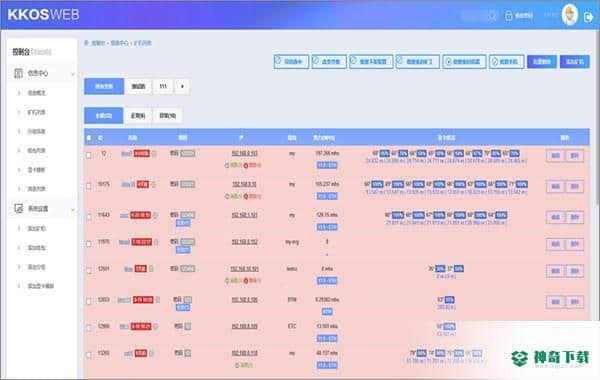
Task: Click the lock icon in the top bar
Action: (x=509, y=16)
